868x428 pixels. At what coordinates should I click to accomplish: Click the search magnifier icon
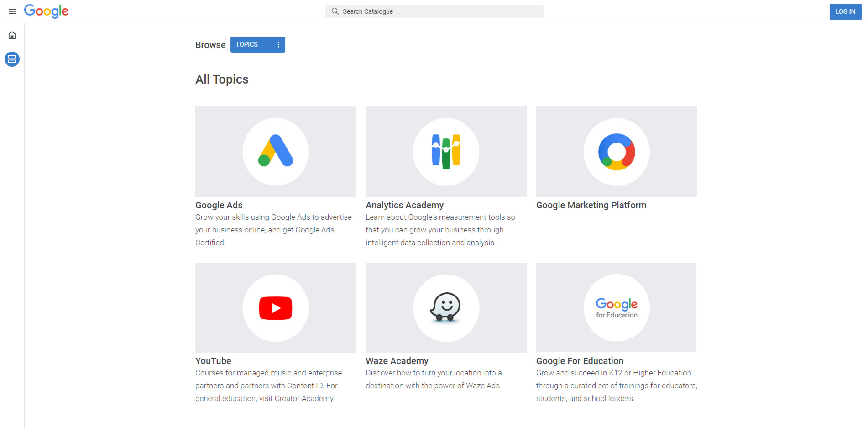coord(335,11)
